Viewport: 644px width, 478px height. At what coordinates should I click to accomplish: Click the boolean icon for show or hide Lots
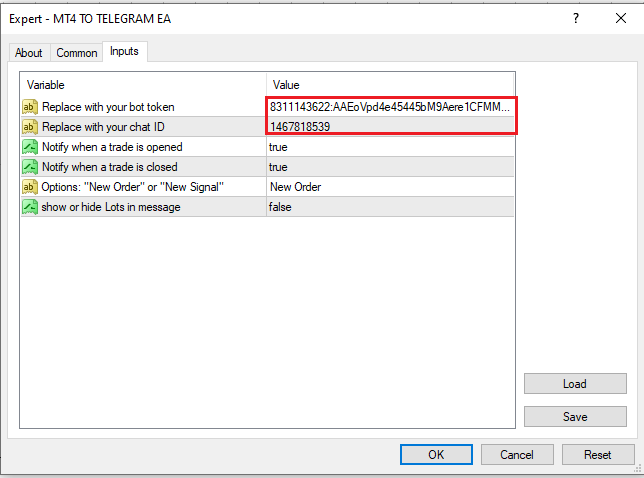point(30,207)
